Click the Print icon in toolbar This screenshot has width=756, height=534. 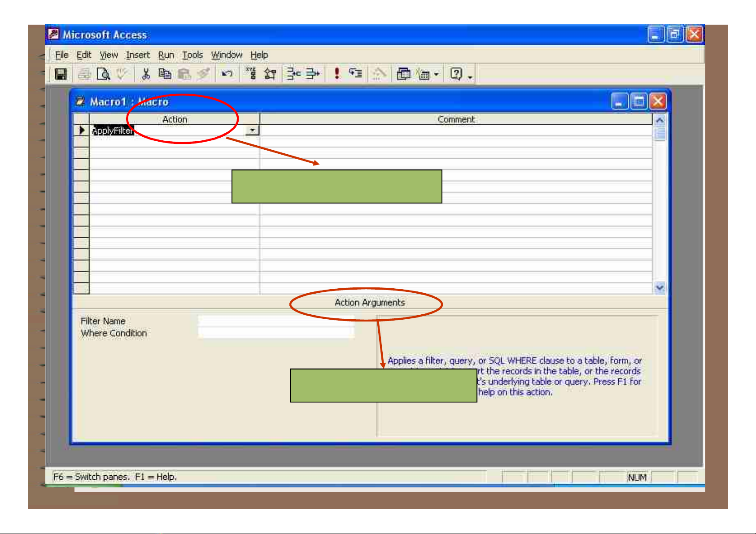pos(84,74)
